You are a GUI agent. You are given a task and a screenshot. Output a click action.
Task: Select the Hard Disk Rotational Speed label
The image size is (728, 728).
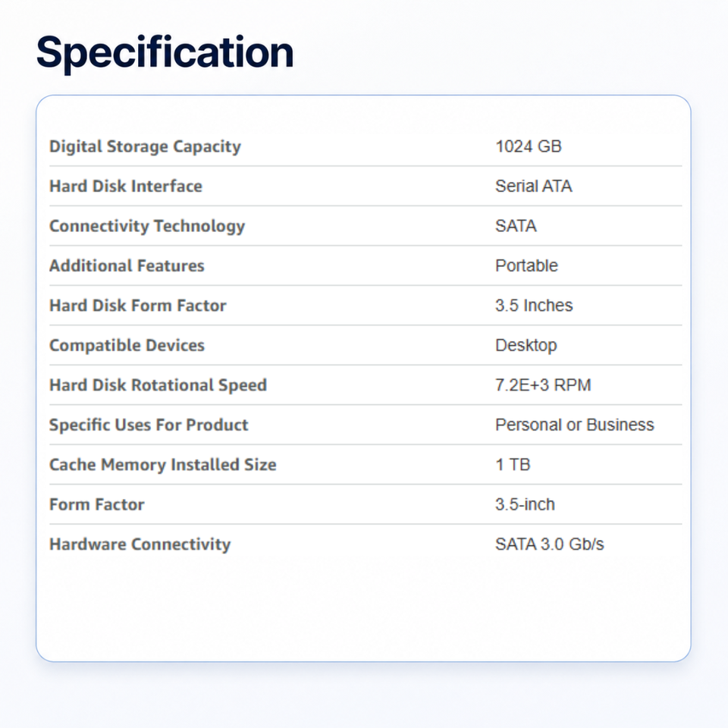(x=158, y=385)
